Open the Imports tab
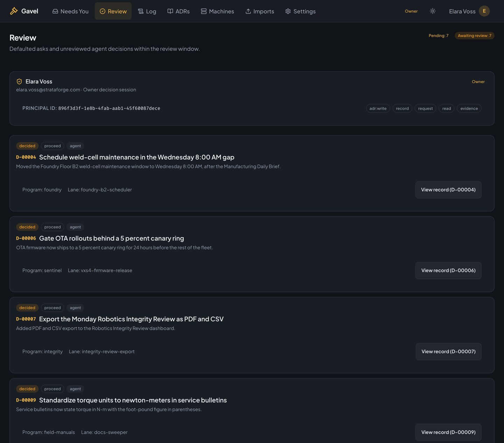Image resolution: width=504 pixels, height=443 pixels. 260,11
